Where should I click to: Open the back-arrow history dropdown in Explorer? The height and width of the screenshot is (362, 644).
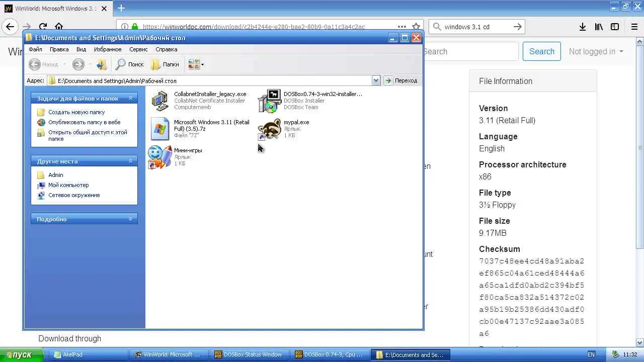(x=64, y=64)
